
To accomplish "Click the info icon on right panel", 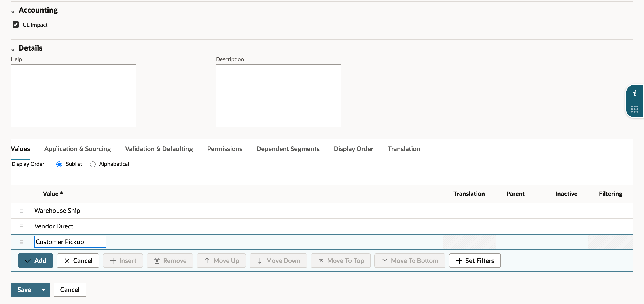I will (x=635, y=93).
